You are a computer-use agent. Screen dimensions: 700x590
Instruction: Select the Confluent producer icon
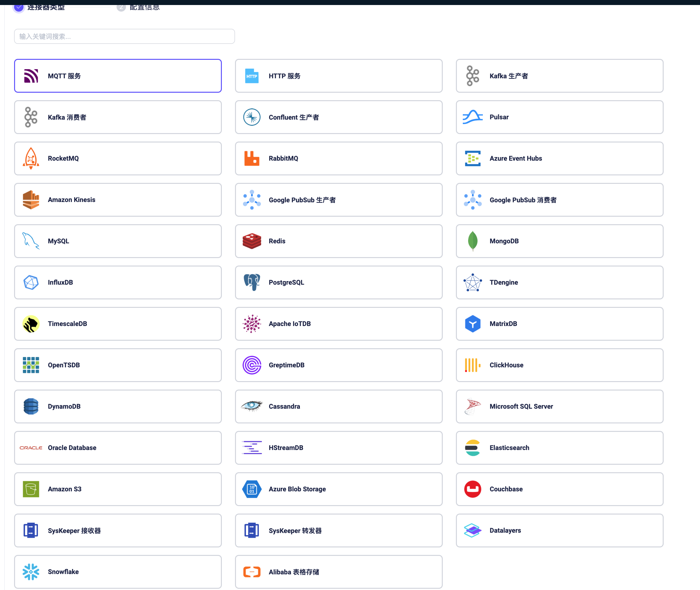(x=252, y=117)
